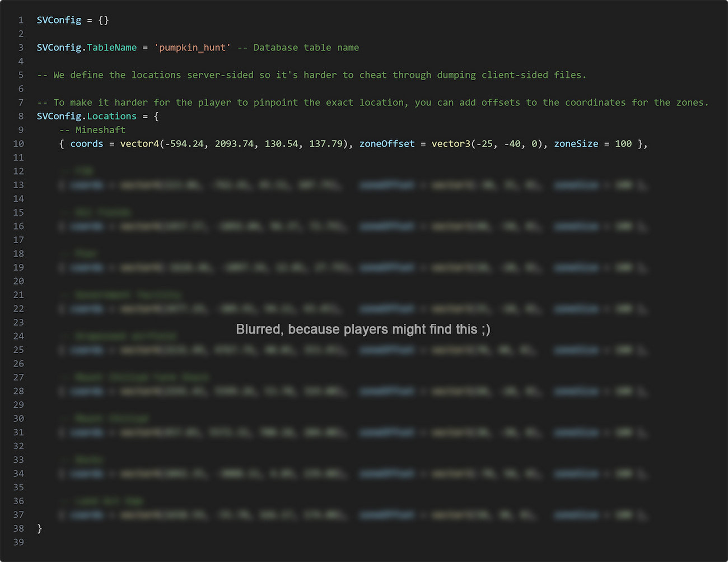
Task: Click line number 5 in the gutter
Action: click(x=21, y=75)
